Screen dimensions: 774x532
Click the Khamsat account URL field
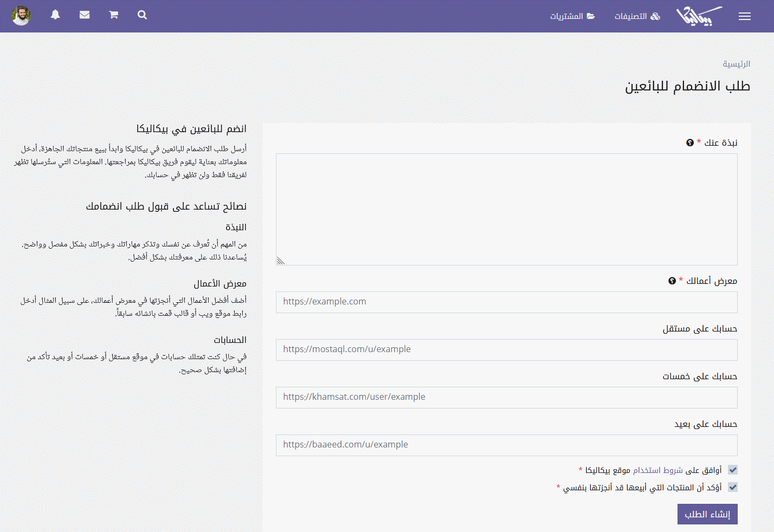pos(506,397)
